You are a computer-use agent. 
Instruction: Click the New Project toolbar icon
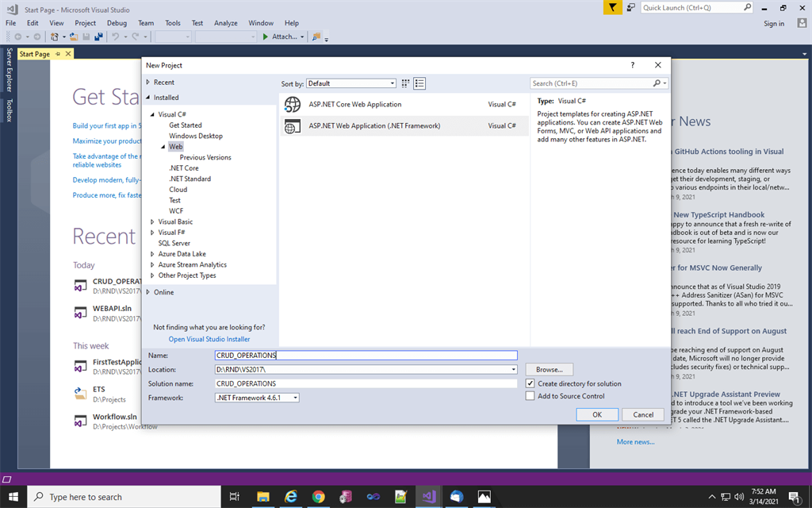[x=56, y=37]
